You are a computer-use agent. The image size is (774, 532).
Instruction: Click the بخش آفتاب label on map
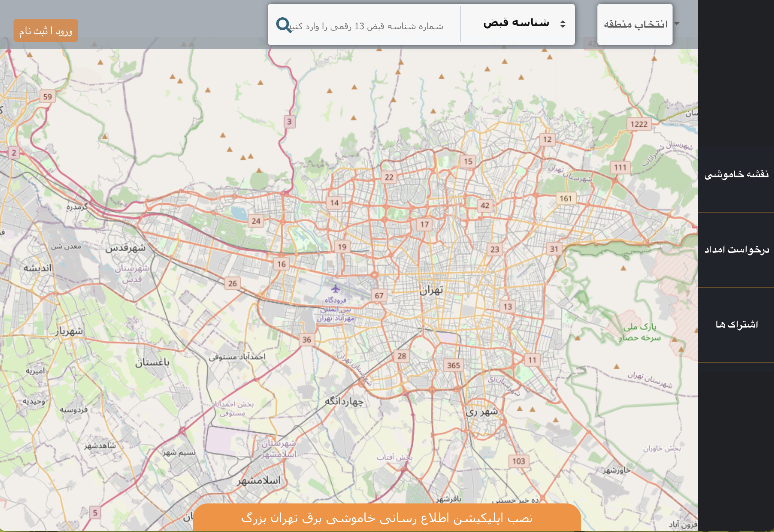tap(395, 457)
